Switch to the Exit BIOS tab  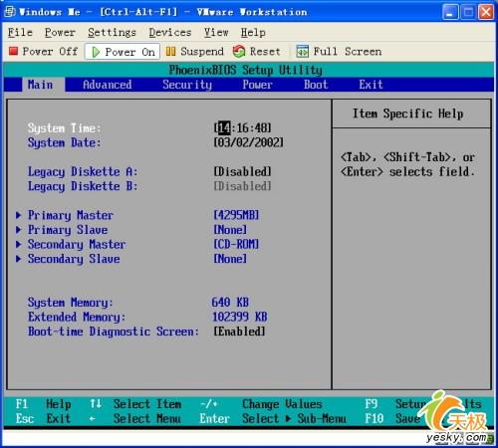pos(371,85)
